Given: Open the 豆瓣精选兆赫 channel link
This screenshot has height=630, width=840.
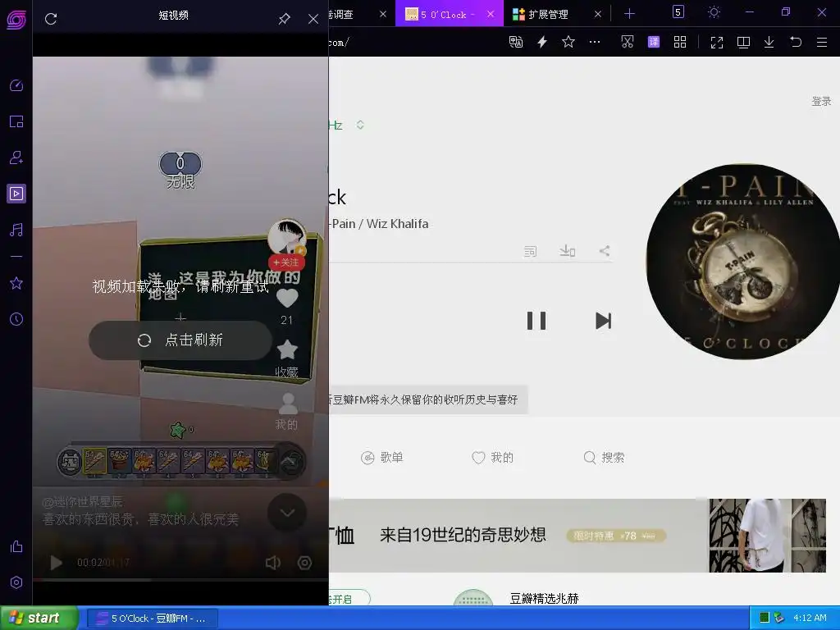Looking at the screenshot, I should click(544, 598).
